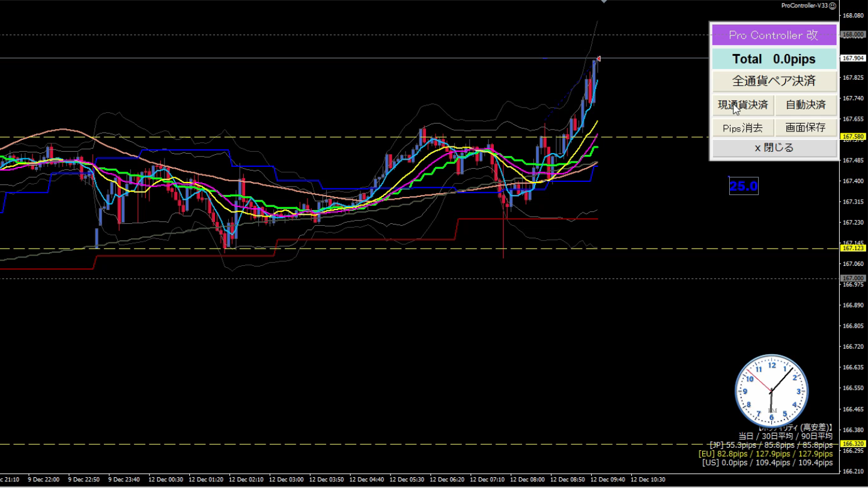This screenshot has height=488, width=868.
Task: Click the 現通貨決済 button
Action: coord(743,105)
